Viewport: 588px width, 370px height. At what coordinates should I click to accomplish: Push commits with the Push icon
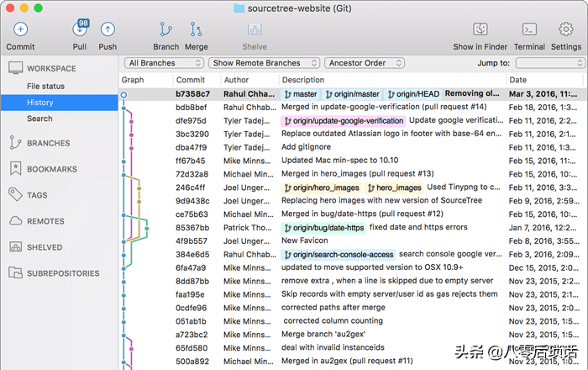(108, 29)
